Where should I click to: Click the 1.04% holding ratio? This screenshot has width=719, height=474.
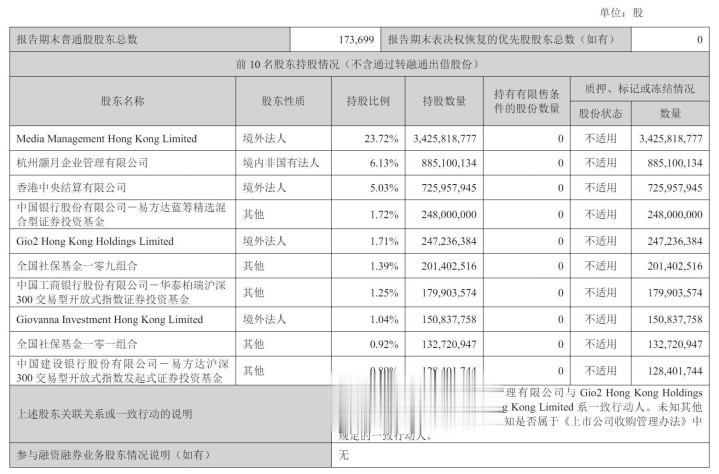click(384, 319)
